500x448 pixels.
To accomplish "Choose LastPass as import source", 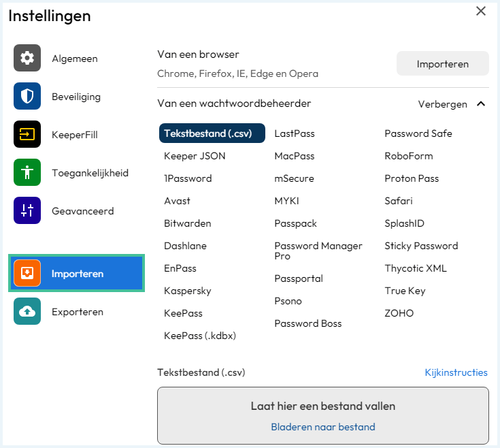I will click(x=295, y=133).
